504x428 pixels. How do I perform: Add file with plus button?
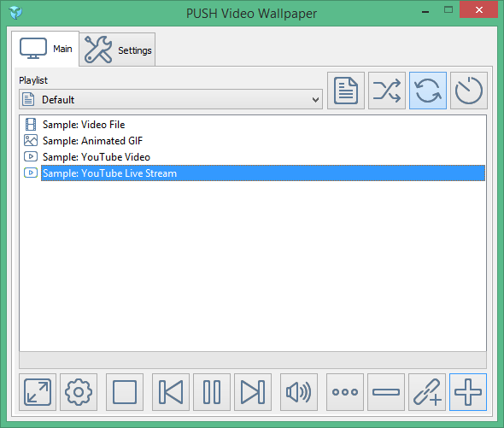468,392
